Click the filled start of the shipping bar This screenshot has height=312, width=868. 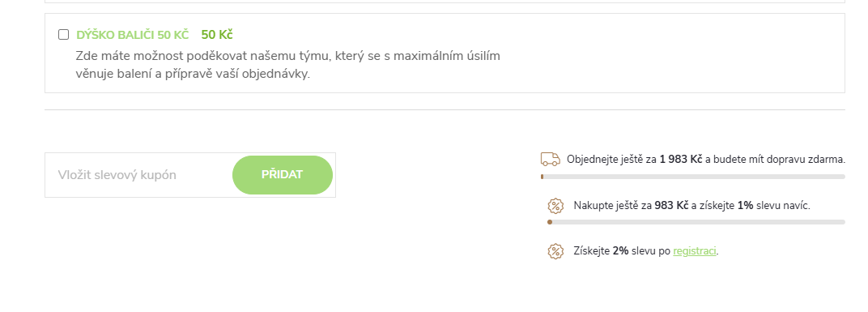click(542, 177)
